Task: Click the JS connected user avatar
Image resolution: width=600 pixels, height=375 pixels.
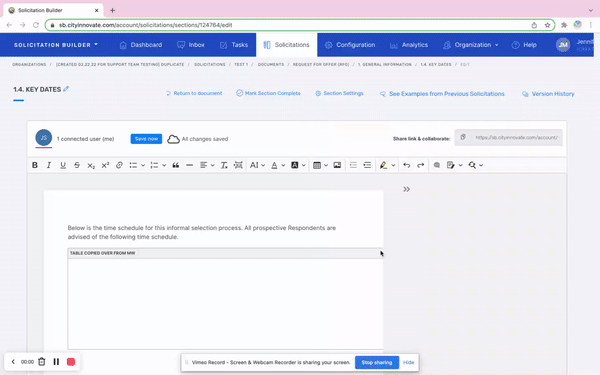Action: click(x=44, y=138)
